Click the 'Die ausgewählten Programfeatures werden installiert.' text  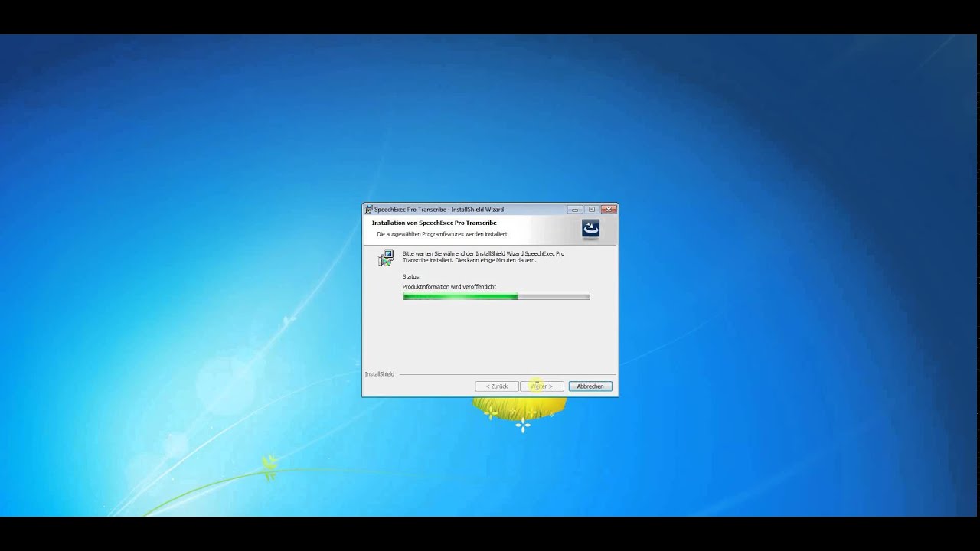pyautogui.click(x=443, y=234)
